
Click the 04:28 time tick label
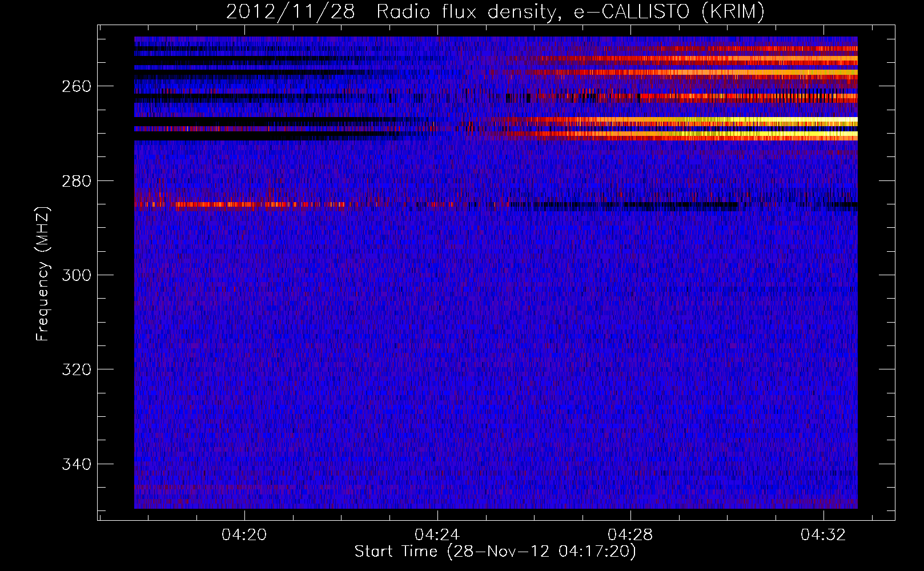click(630, 535)
